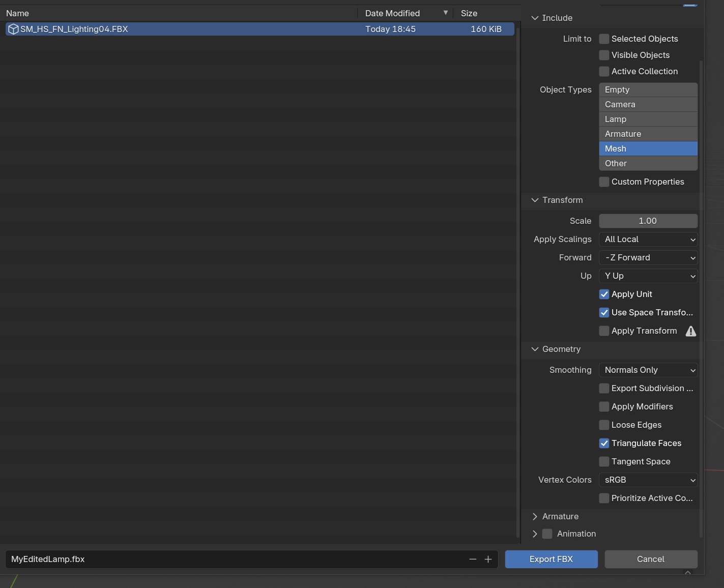Enable Apply Transform checkbox

click(x=604, y=331)
